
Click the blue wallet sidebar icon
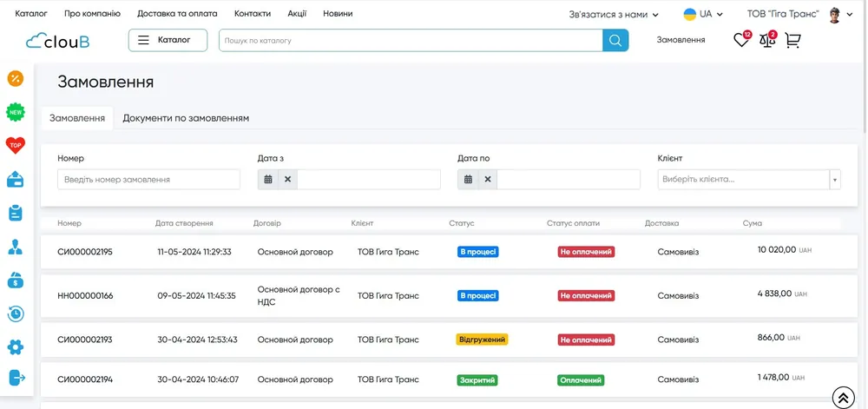pyautogui.click(x=16, y=180)
